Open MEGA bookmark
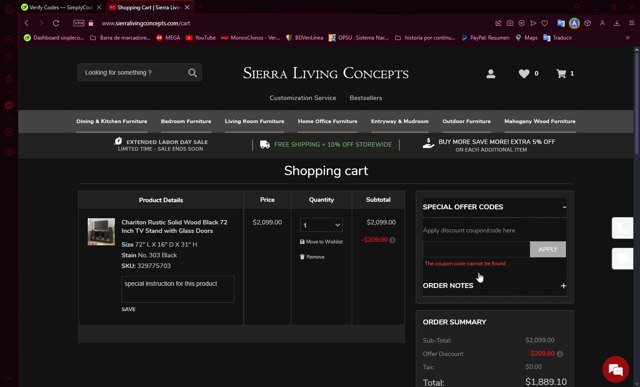The image size is (640, 387). [x=168, y=38]
